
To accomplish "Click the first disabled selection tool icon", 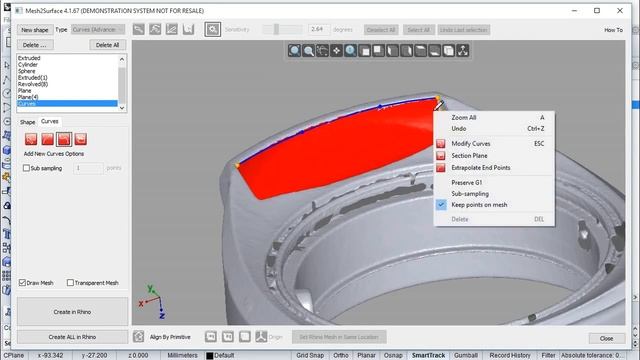I will coord(139,29).
